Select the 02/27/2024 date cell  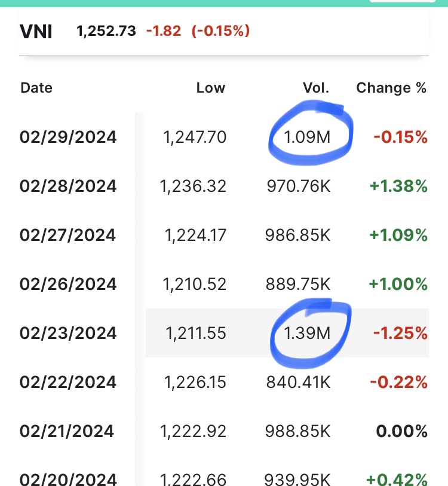pyautogui.click(x=68, y=236)
